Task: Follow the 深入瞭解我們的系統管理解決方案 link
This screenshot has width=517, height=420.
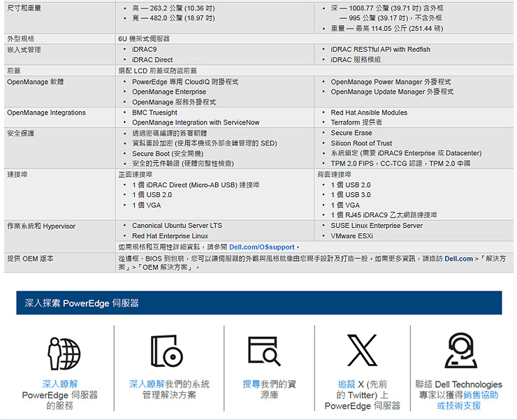Action: [169, 389]
